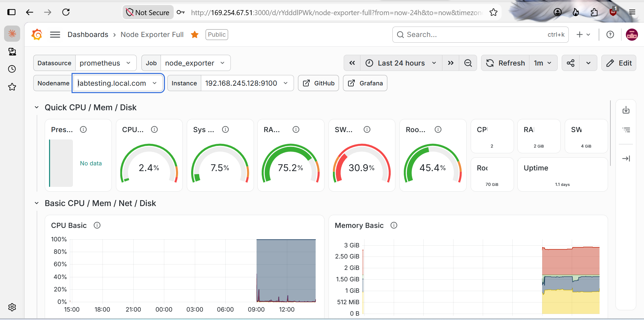Open the 1m refresh interval dropdown

coord(543,63)
